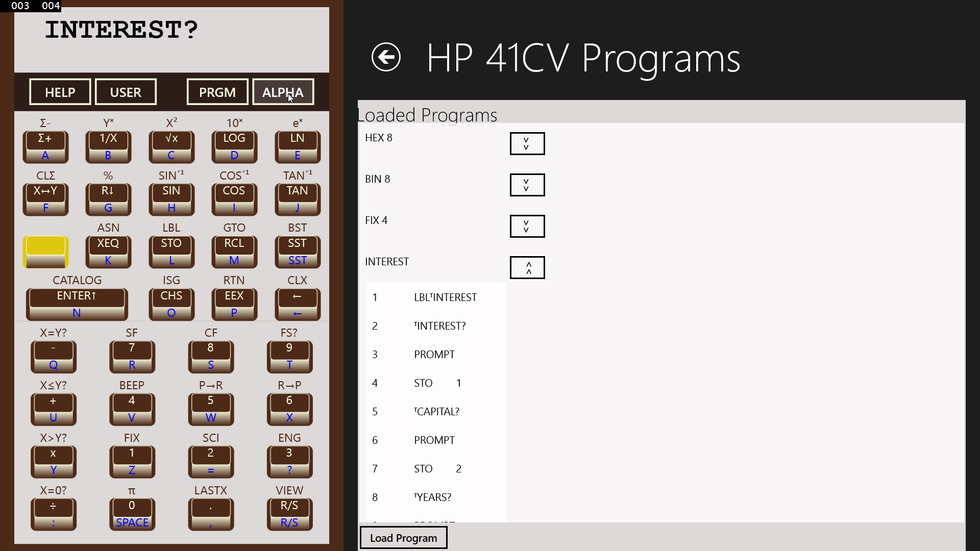The height and width of the screenshot is (551, 980).
Task: Expand the FIX 4 program listing
Action: [x=527, y=226]
